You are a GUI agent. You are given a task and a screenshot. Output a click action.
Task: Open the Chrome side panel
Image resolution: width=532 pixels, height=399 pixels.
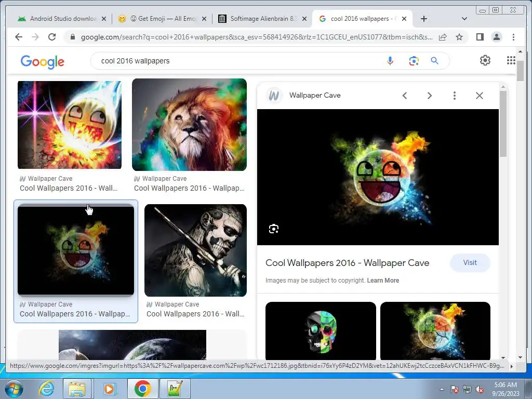tap(480, 37)
